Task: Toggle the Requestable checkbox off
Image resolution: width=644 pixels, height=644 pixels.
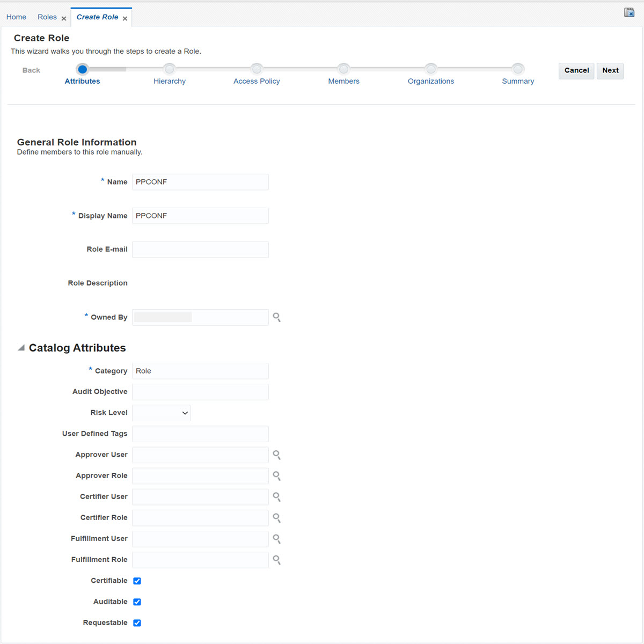Action: click(x=137, y=623)
